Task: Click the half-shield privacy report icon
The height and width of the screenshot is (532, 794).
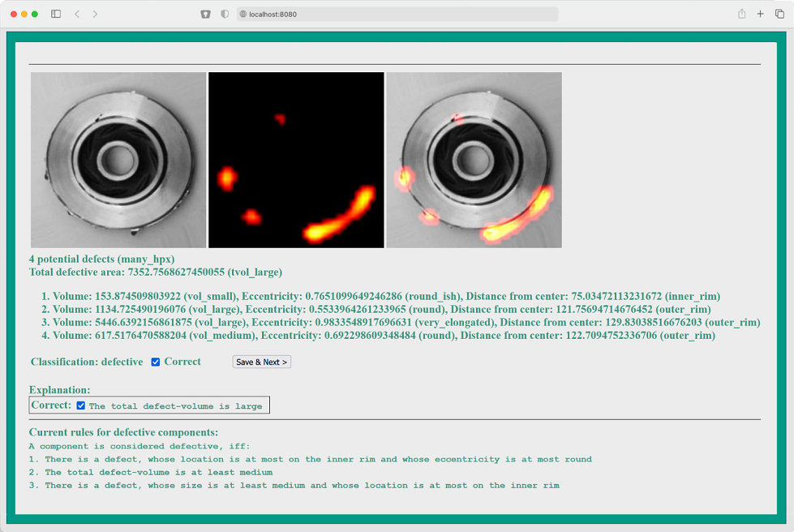Action: pyautogui.click(x=225, y=14)
